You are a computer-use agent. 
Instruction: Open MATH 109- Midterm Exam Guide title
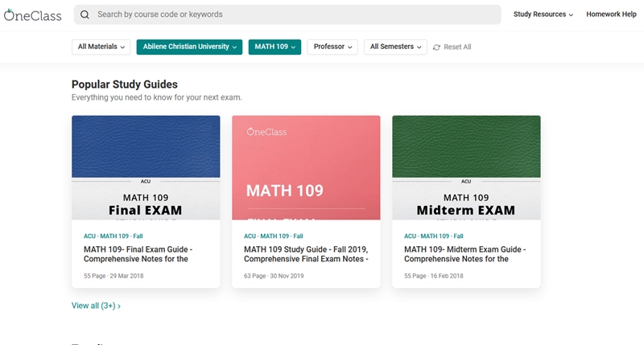pyautogui.click(x=465, y=254)
